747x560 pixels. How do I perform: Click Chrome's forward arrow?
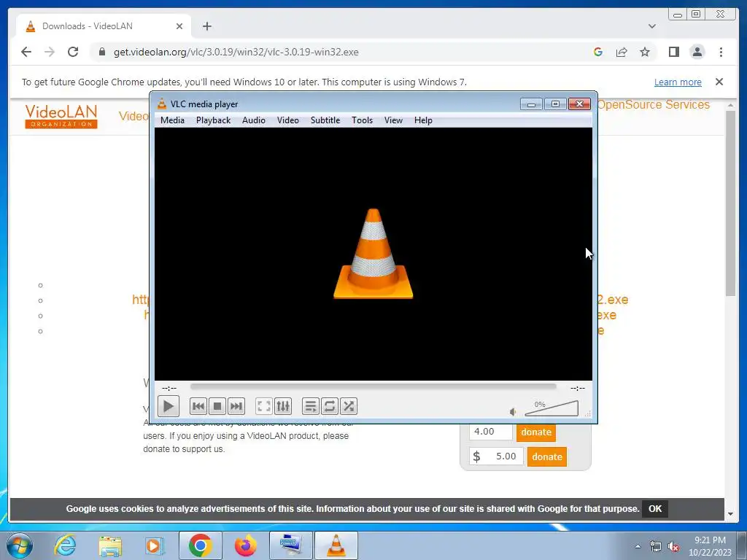[50, 52]
